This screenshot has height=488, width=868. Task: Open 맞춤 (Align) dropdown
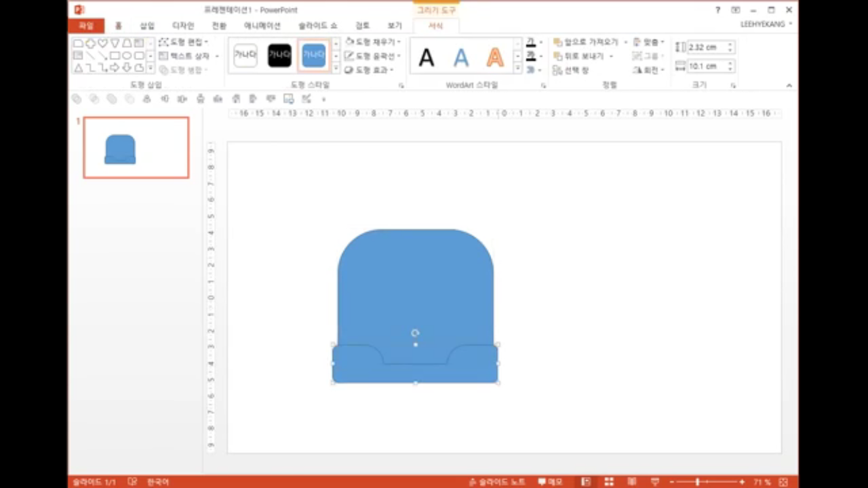click(648, 42)
